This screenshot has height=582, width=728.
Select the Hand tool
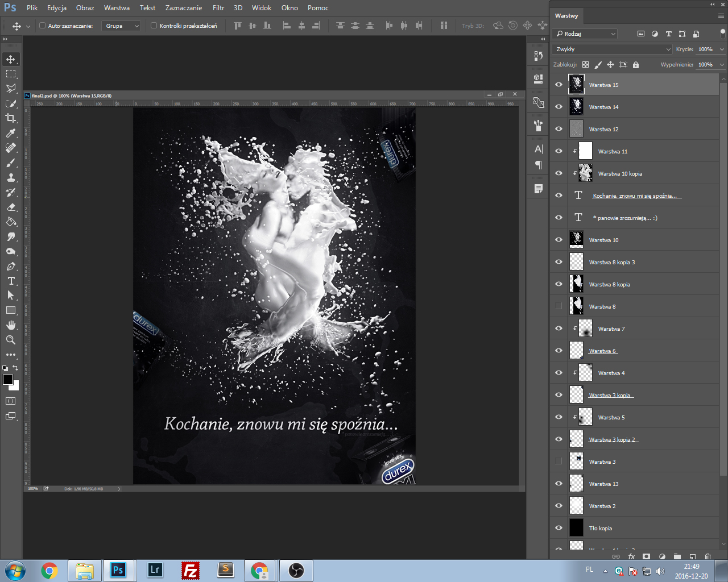[11, 325]
